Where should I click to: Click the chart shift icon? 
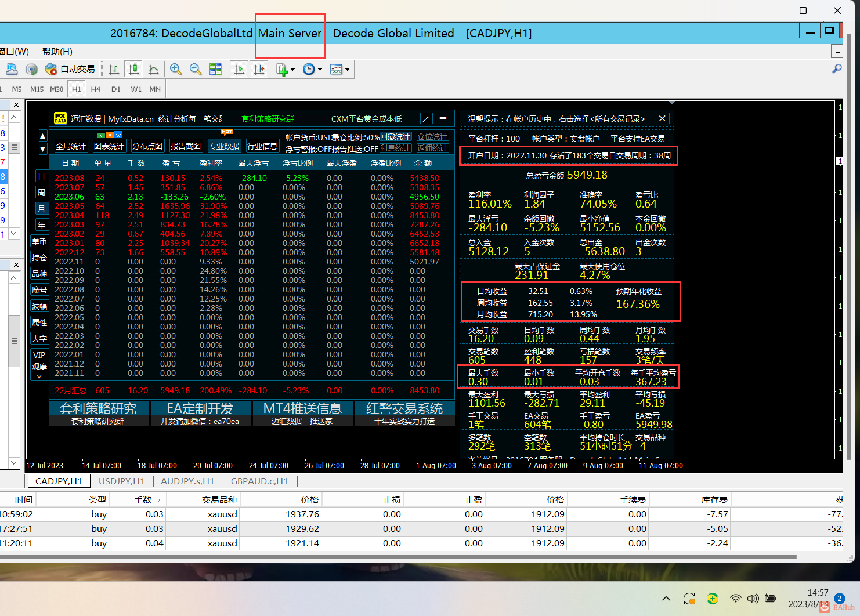click(x=259, y=70)
